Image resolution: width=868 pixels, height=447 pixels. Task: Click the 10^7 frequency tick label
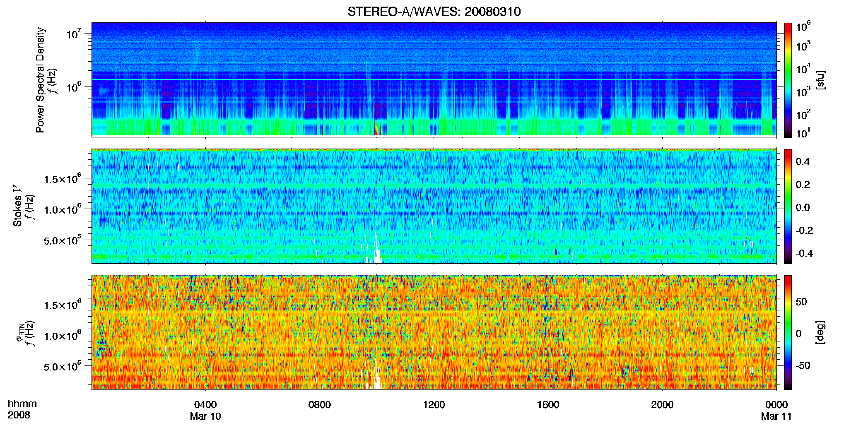pyautogui.click(x=73, y=33)
